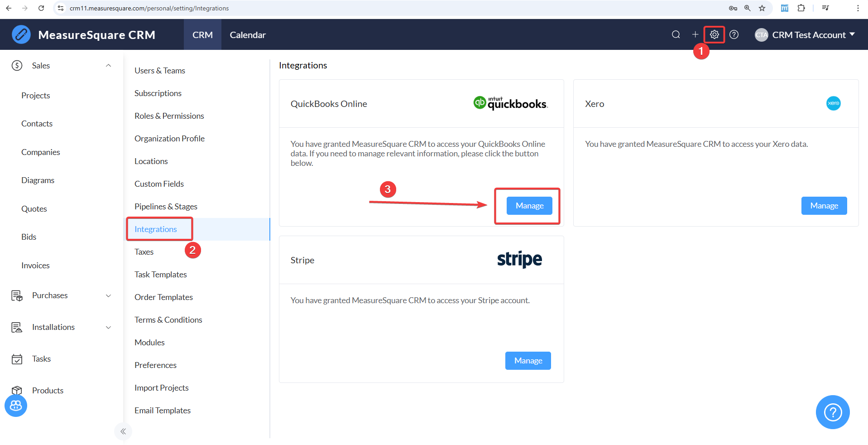868x445 pixels.
Task: Click the Installations sidebar icon
Action: point(17,327)
